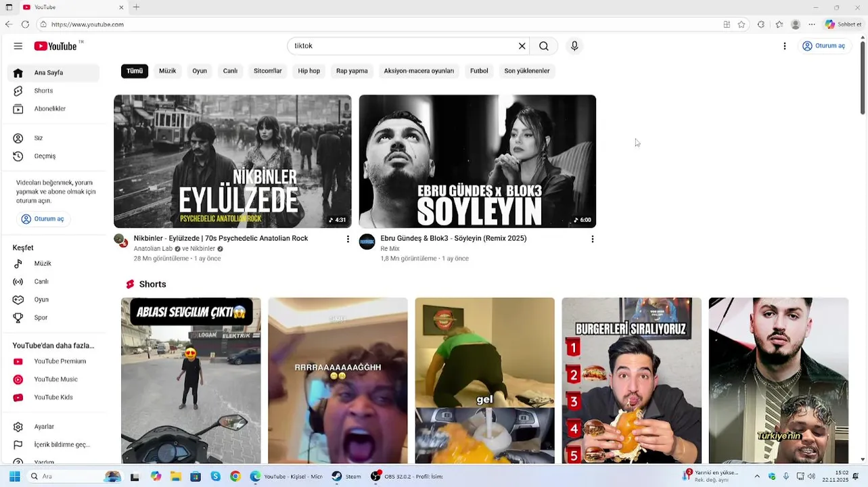
Task: Click the magnifier search button
Action: [x=544, y=46]
